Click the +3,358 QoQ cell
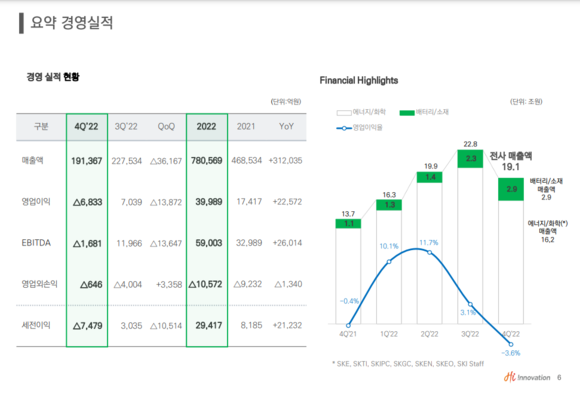 pos(169,284)
